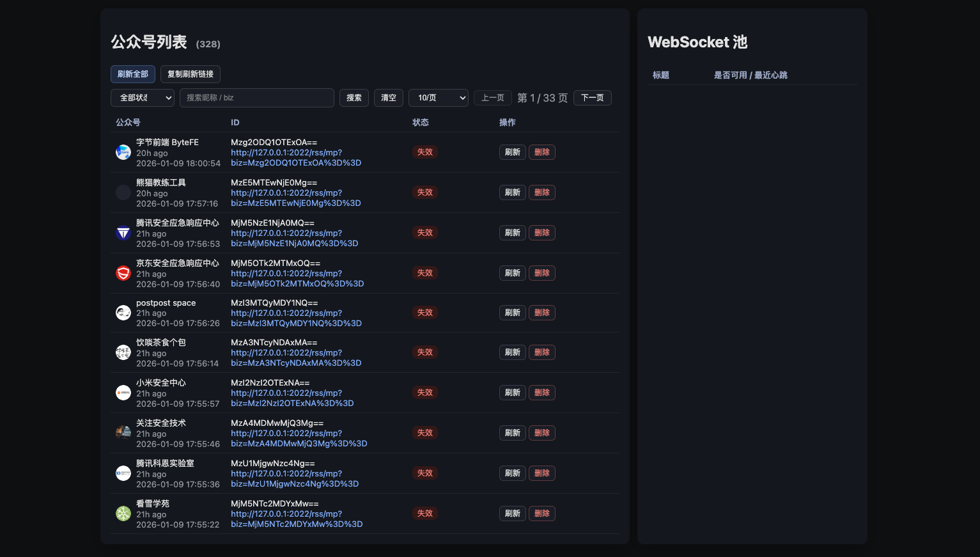The width and height of the screenshot is (980, 557).
Task: Expand the 10/页 page size dropdown
Action: pos(439,98)
